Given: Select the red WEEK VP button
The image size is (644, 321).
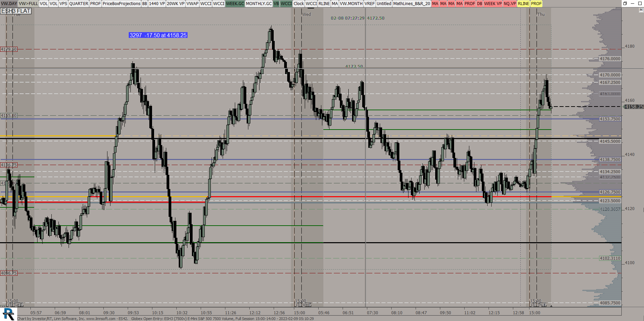Looking at the screenshot, I should click(493, 3).
